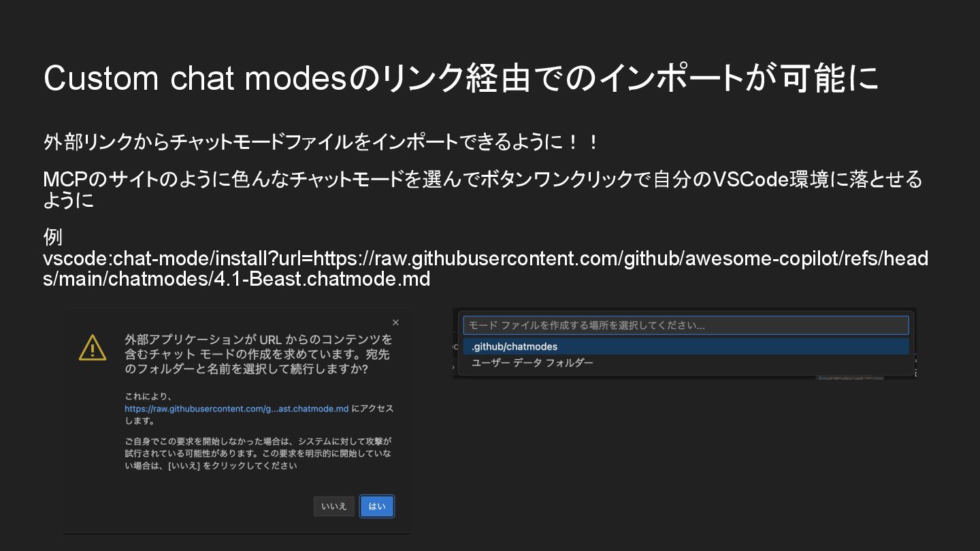Click the dialog heading 外部アプリケーションが URL
This screenshot has height=551, width=980.
(x=259, y=354)
